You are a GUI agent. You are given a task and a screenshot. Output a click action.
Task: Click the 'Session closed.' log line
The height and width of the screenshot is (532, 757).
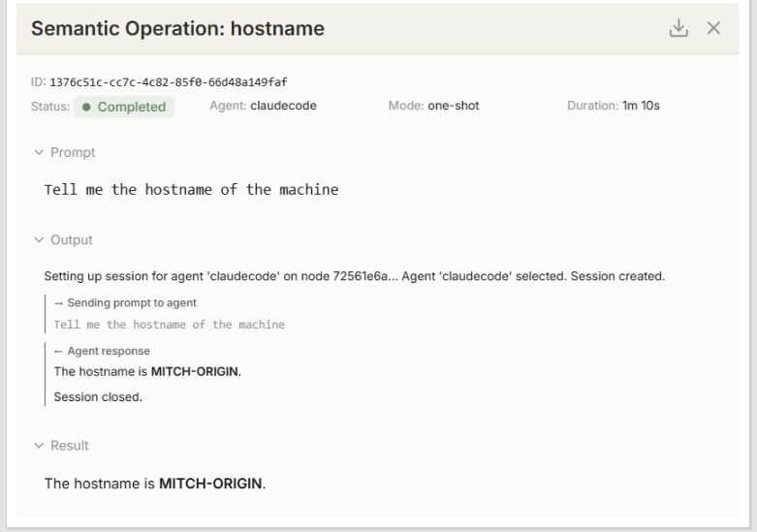[98, 396]
